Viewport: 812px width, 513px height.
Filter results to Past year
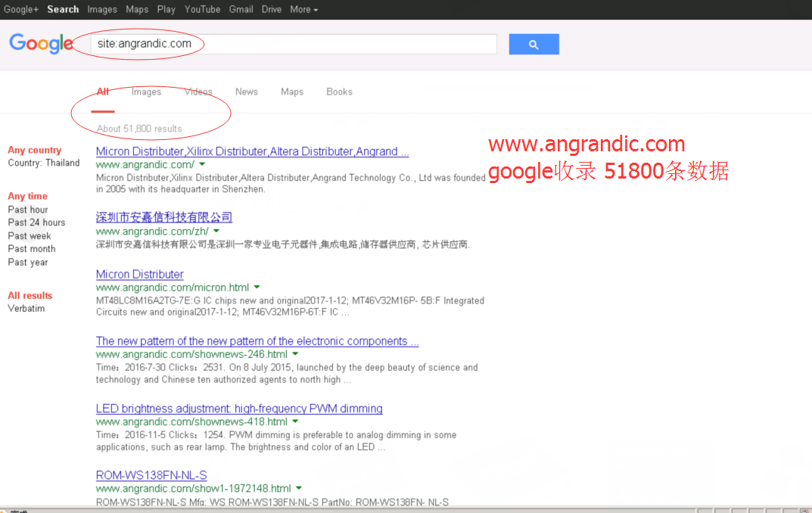coord(28,263)
